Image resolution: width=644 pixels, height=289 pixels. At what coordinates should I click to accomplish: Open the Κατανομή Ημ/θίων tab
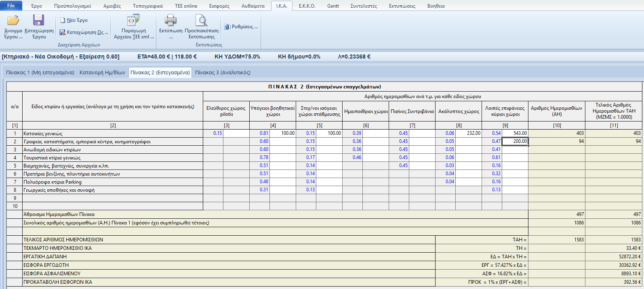pyautogui.click(x=102, y=73)
